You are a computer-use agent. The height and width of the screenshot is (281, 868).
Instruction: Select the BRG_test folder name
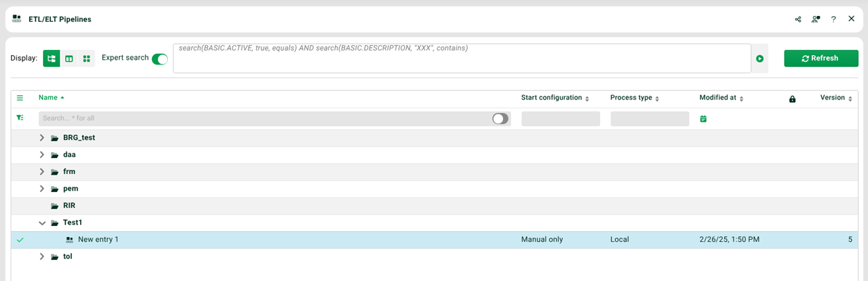(x=79, y=138)
